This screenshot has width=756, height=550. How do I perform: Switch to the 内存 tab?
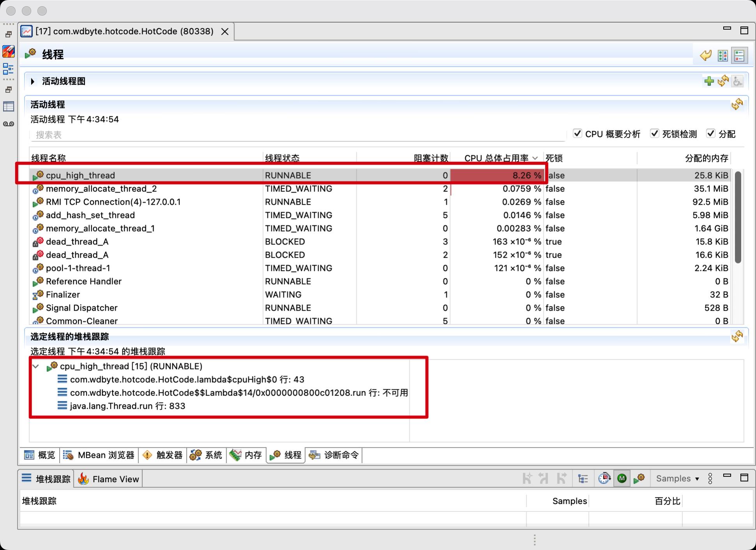(x=246, y=455)
